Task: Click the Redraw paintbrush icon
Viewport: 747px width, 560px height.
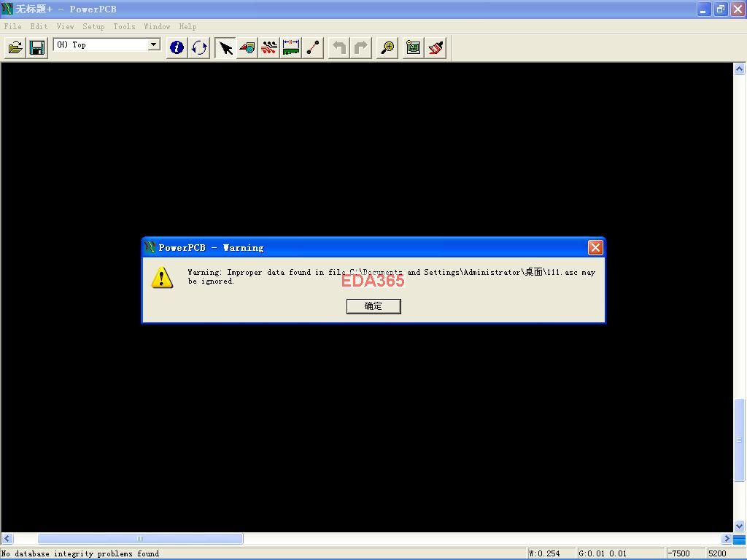Action: click(436, 47)
